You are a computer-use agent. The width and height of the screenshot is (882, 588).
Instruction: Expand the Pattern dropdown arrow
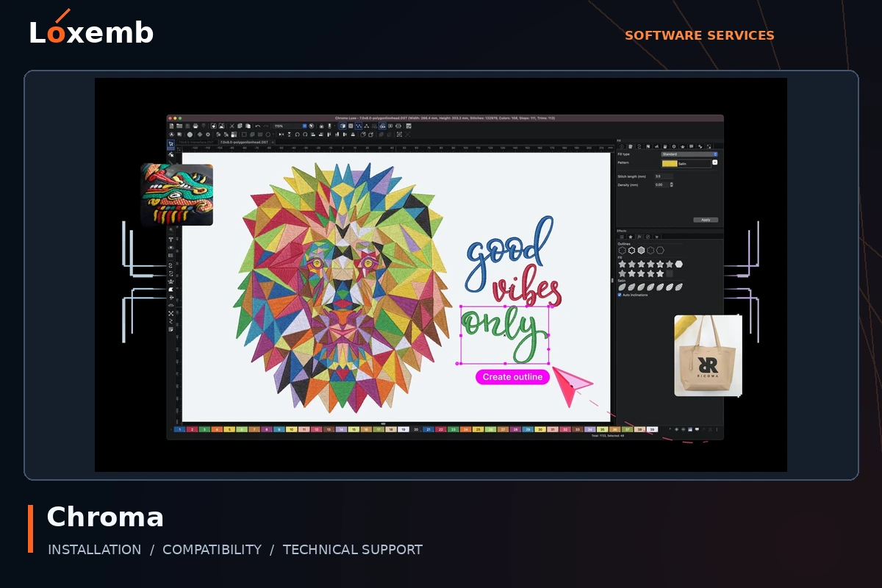[x=715, y=162]
